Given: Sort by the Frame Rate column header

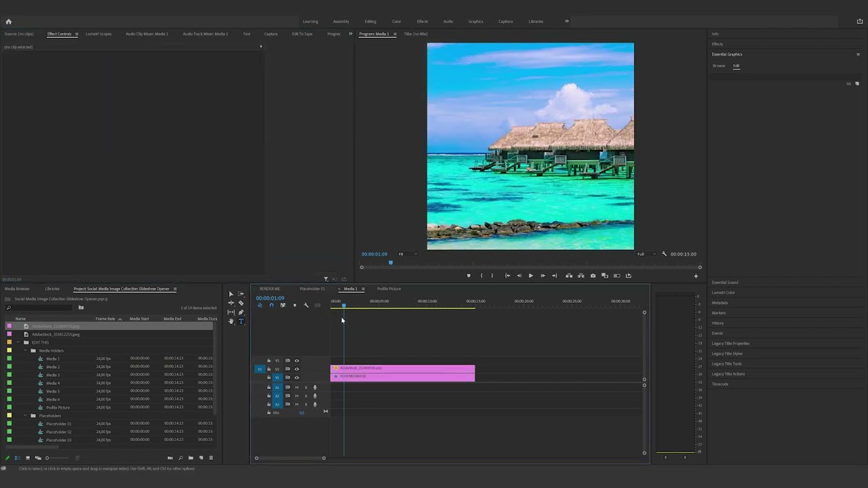Looking at the screenshot, I should tap(105, 319).
